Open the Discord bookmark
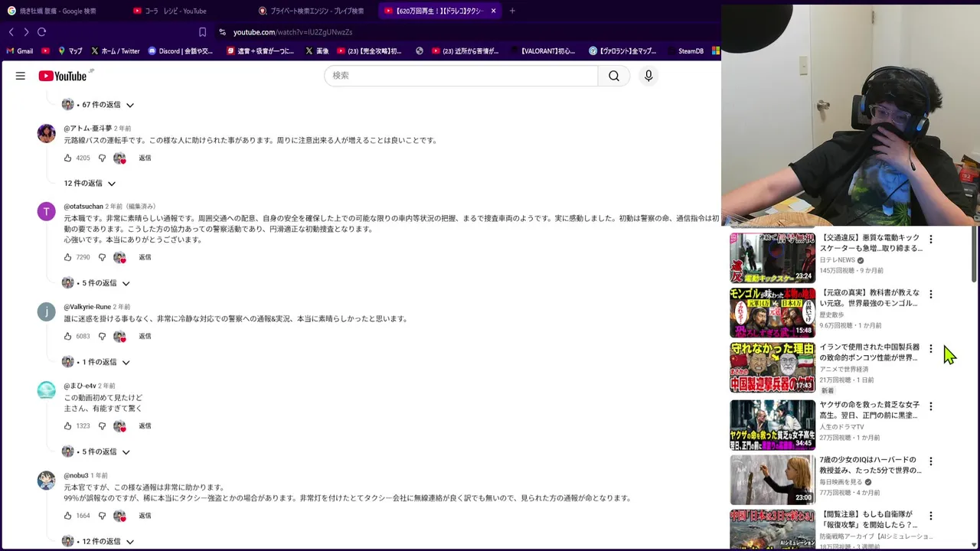This screenshot has width=980, height=551. [181, 51]
